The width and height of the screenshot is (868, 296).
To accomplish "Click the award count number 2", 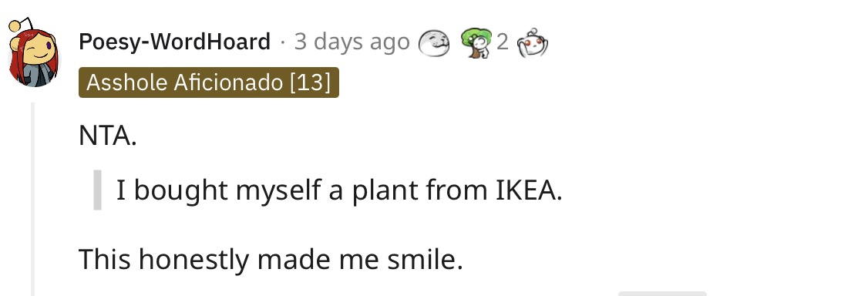I will [502, 42].
